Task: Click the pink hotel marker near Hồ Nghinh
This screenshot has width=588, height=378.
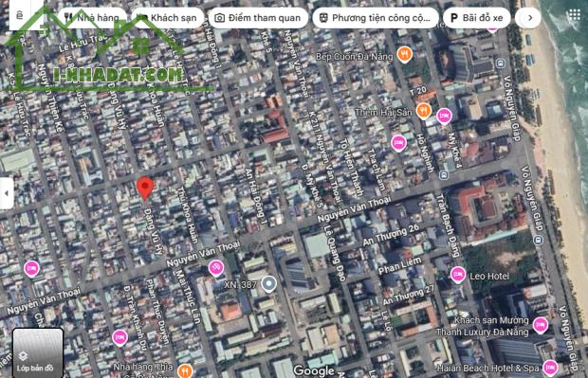Action: pyautogui.click(x=398, y=143)
